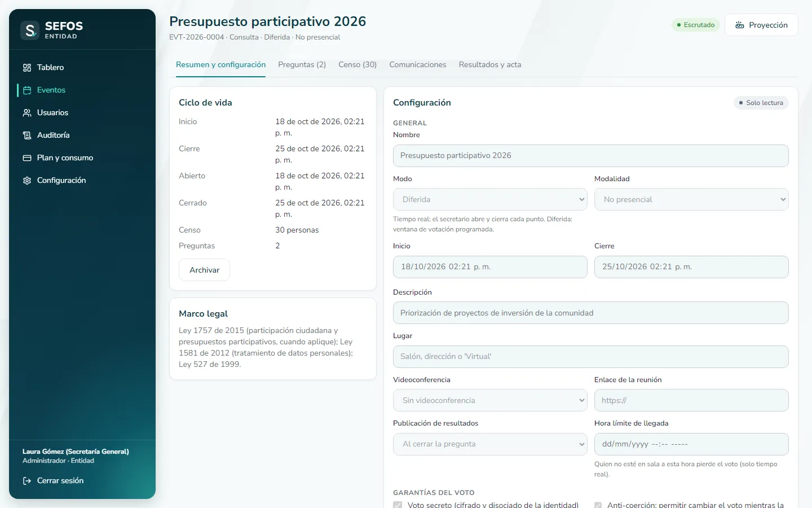The image size is (812, 508).
Task: Expand the Publicación de resultados dropdown
Action: coord(490,444)
